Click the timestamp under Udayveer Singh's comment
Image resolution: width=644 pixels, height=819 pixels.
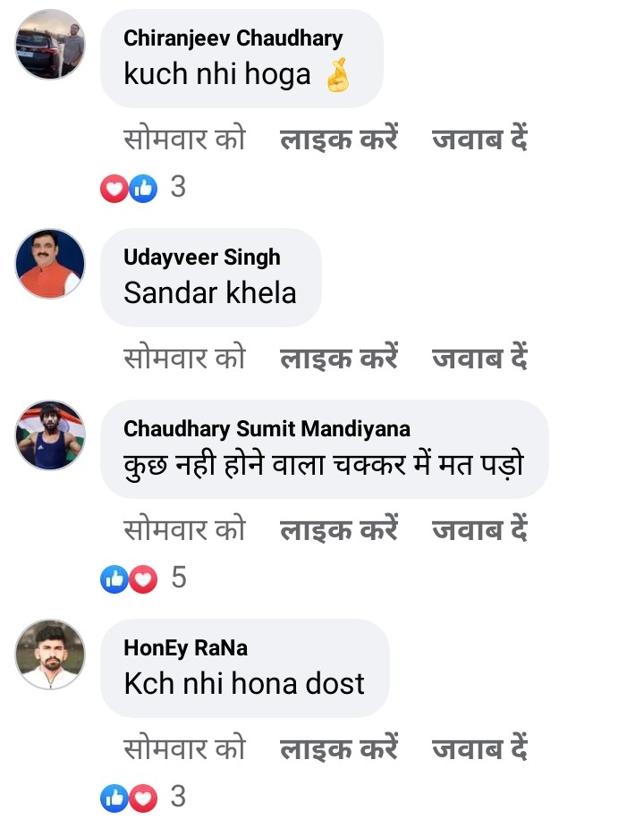click(x=183, y=358)
